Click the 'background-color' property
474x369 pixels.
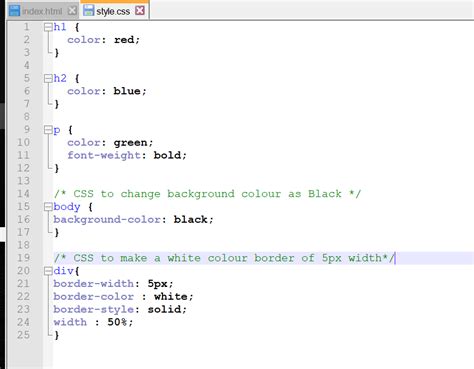coord(107,220)
